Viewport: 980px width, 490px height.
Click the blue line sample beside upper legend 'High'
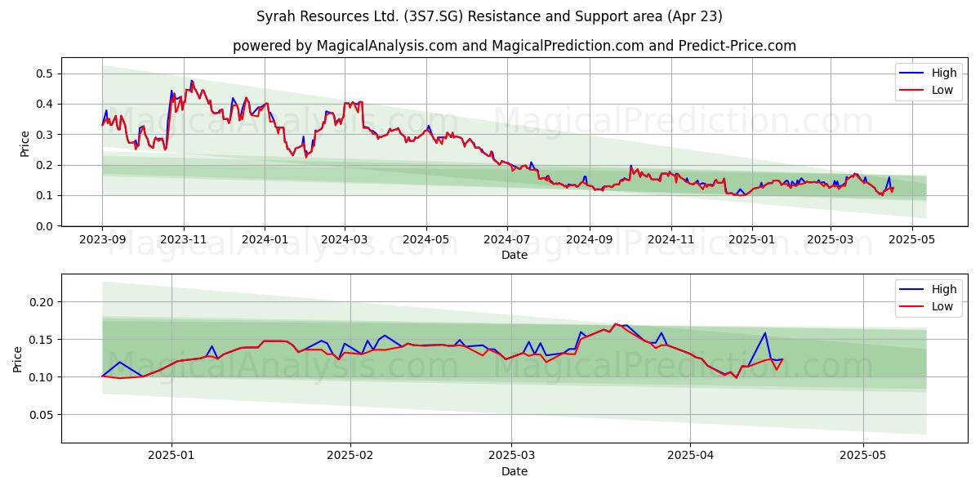click(x=913, y=73)
